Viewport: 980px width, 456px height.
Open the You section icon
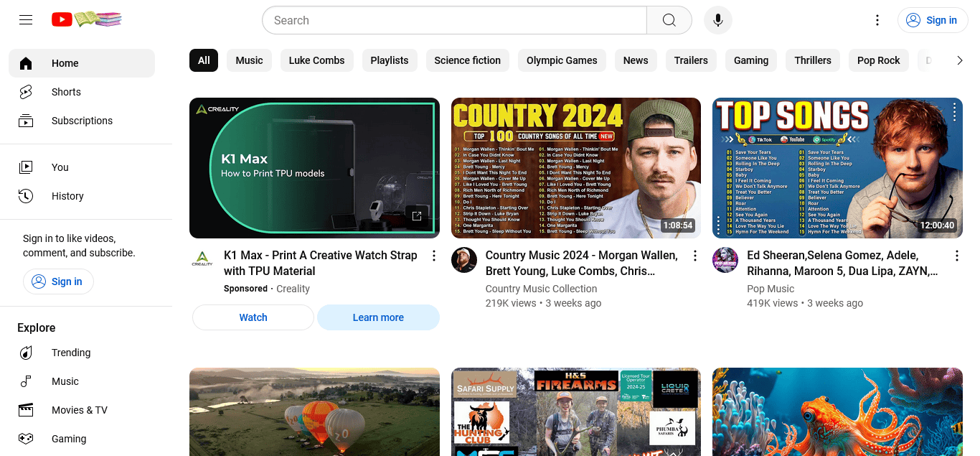(x=26, y=167)
